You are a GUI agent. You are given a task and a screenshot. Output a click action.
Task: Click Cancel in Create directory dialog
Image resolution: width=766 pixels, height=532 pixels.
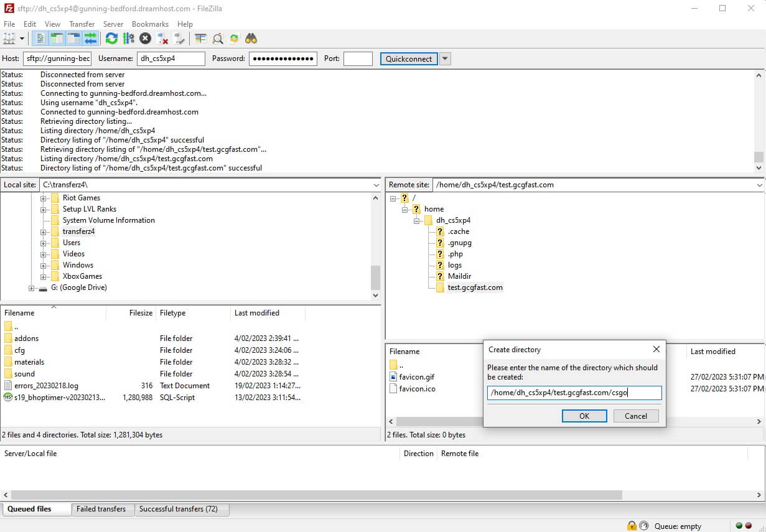click(x=636, y=416)
